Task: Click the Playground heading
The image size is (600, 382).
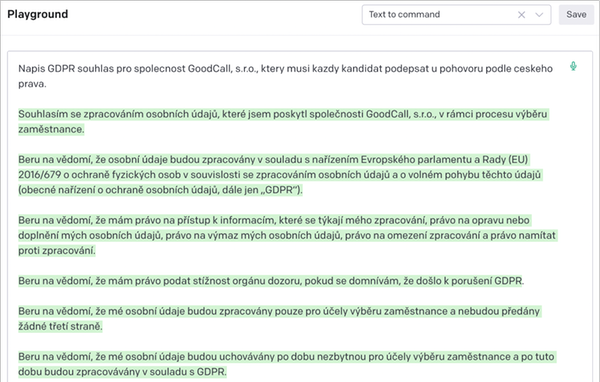Action: pyautogui.click(x=38, y=14)
